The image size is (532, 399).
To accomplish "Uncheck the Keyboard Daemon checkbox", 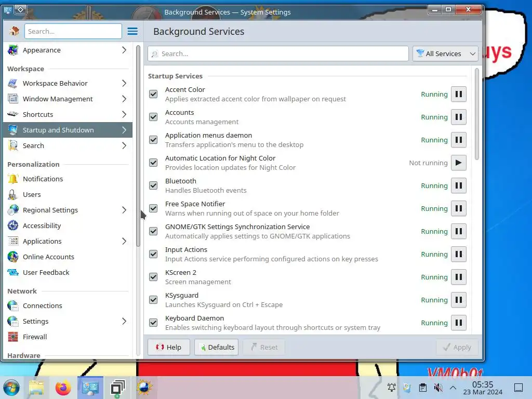I will (153, 323).
